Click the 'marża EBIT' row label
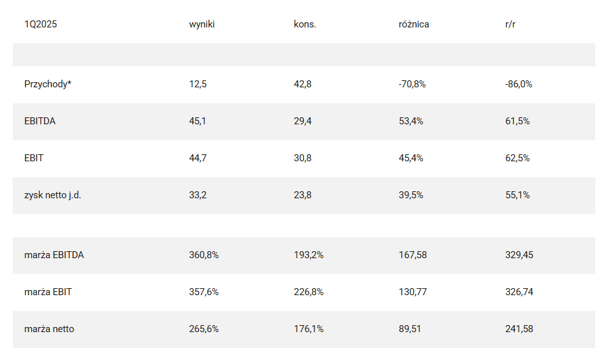The image size is (601, 364). (x=48, y=292)
